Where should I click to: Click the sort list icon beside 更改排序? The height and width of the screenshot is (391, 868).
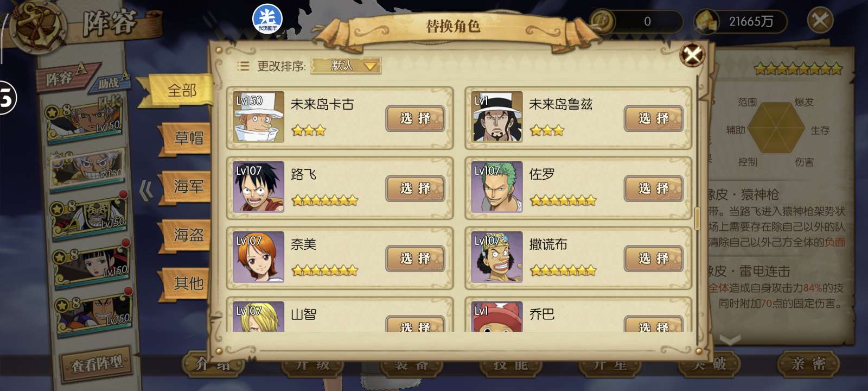(x=244, y=66)
